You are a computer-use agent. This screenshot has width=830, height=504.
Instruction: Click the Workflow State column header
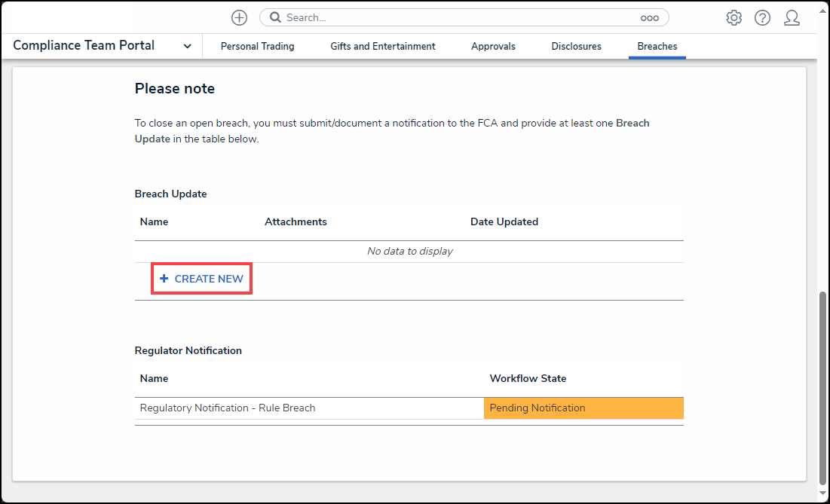528,378
